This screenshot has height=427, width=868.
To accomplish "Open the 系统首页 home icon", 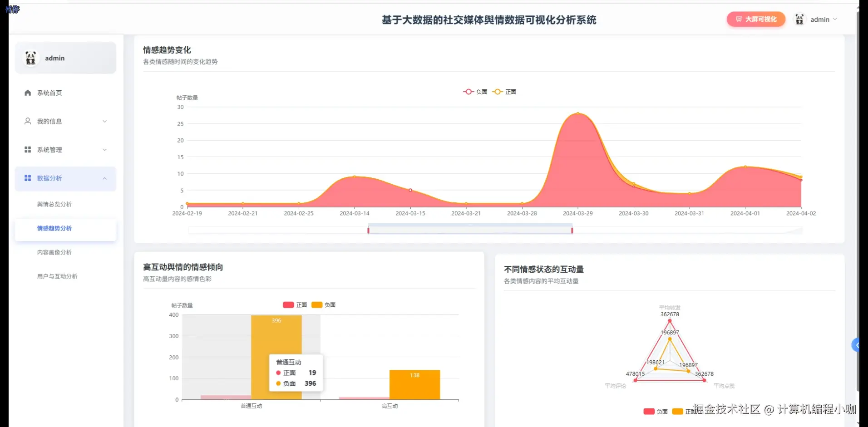I will [28, 93].
